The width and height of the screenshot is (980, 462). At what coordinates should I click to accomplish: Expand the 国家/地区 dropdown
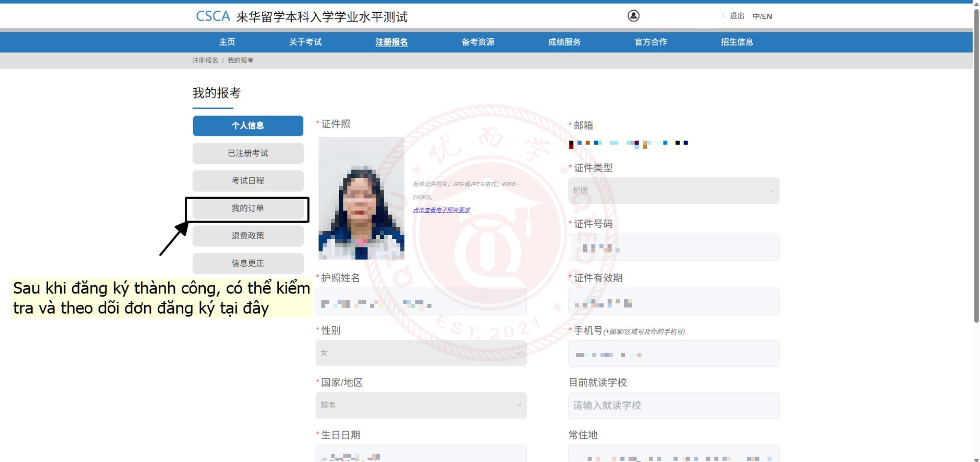coord(421,405)
